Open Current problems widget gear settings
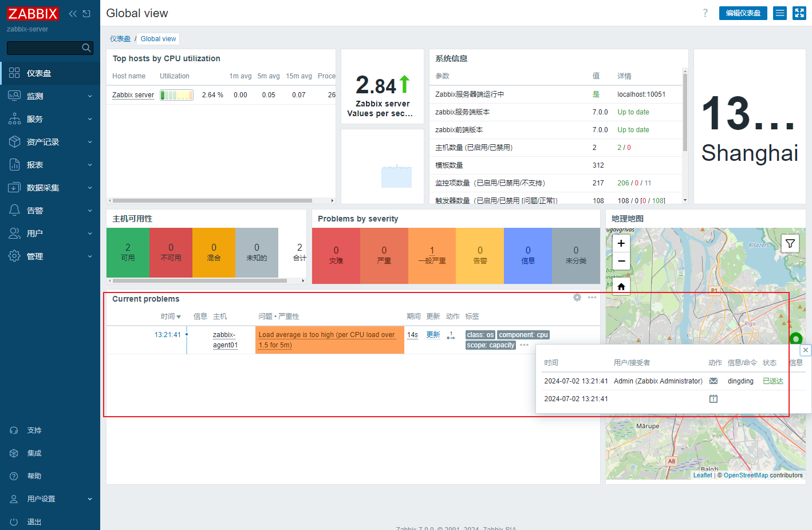This screenshot has height=530, width=812. (x=577, y=298)
